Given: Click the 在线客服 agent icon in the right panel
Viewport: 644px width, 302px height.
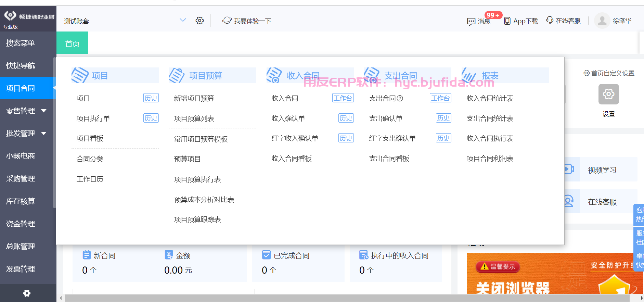Looking at the screenshot, I should [x=569, y=201].
